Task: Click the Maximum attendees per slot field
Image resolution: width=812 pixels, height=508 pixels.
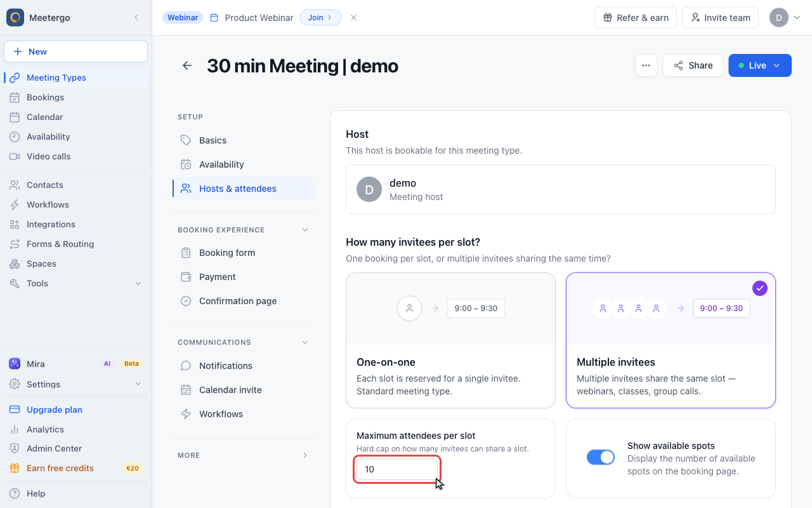Action: [397, 469]
